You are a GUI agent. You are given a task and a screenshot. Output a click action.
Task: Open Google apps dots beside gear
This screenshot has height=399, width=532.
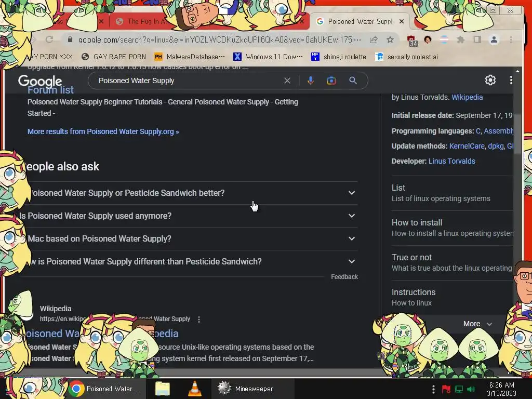coord(511,80)
